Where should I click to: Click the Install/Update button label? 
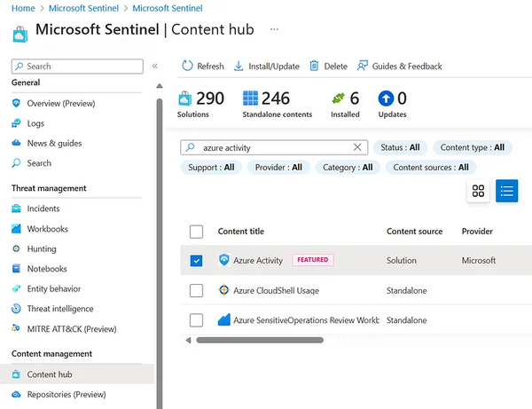[274, 67]
